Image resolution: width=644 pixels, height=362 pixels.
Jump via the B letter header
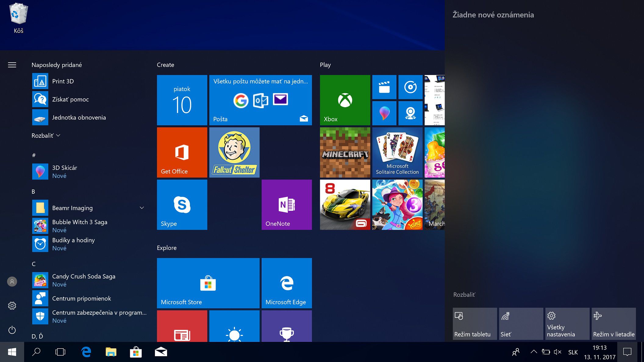pos(33,192)
